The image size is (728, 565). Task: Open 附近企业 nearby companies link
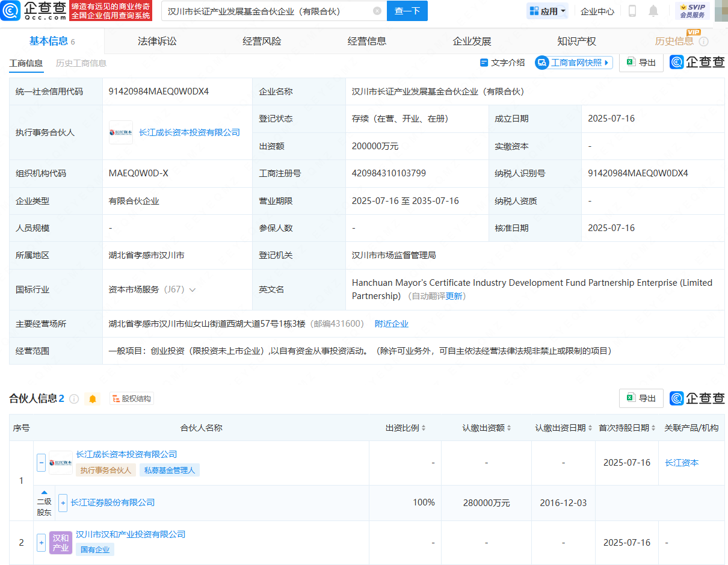(392, 324)
